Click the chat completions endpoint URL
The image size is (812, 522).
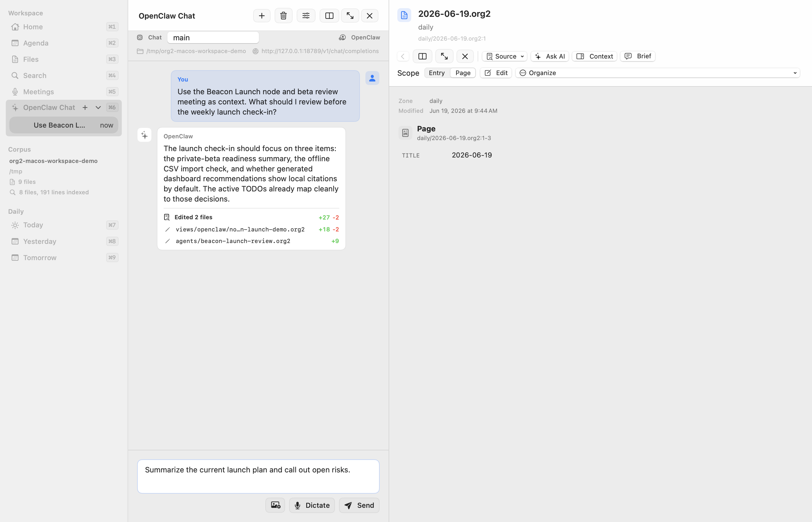click(320, 51)
